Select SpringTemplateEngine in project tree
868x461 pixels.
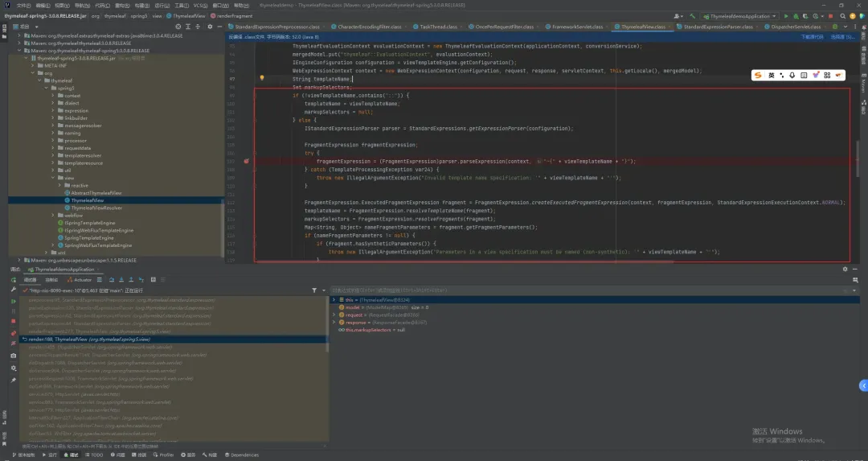(x=88, y=237)
